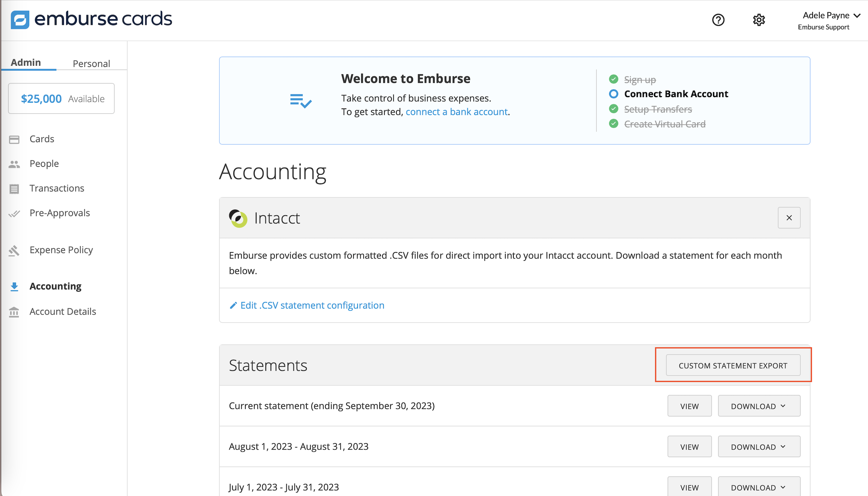Click the Statements section heading
Screen dimensions: 868x496
pos(268,365)
